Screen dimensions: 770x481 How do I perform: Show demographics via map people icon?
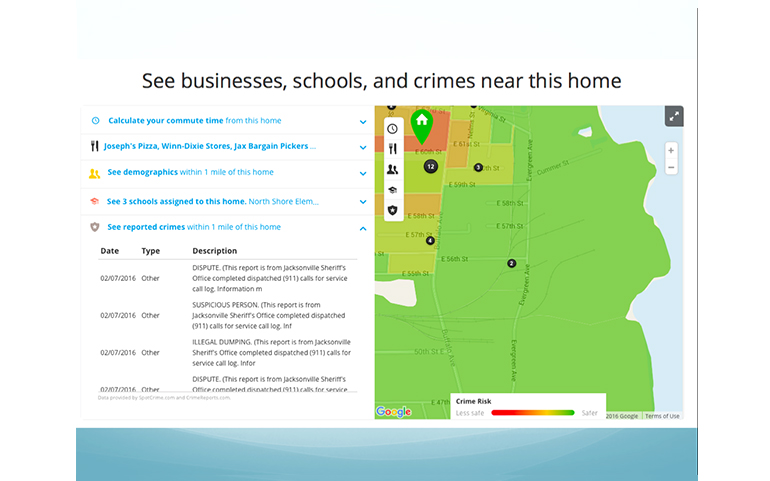[392, 170]
